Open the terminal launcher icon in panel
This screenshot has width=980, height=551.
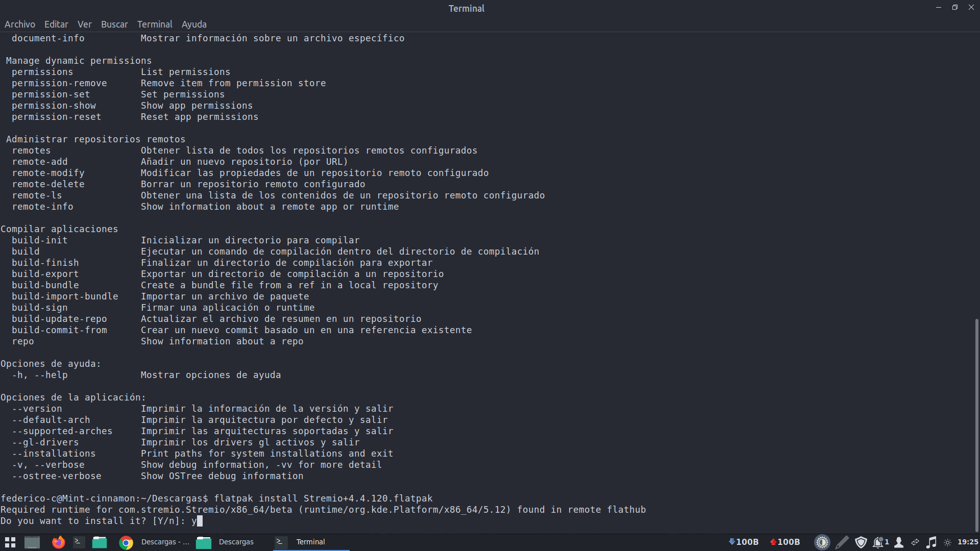[x=79, y=542]
